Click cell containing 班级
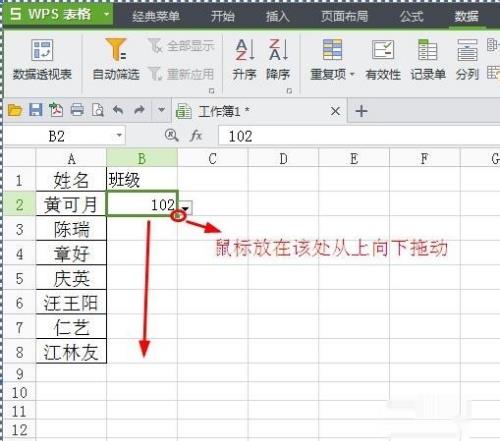 point(142,179)
